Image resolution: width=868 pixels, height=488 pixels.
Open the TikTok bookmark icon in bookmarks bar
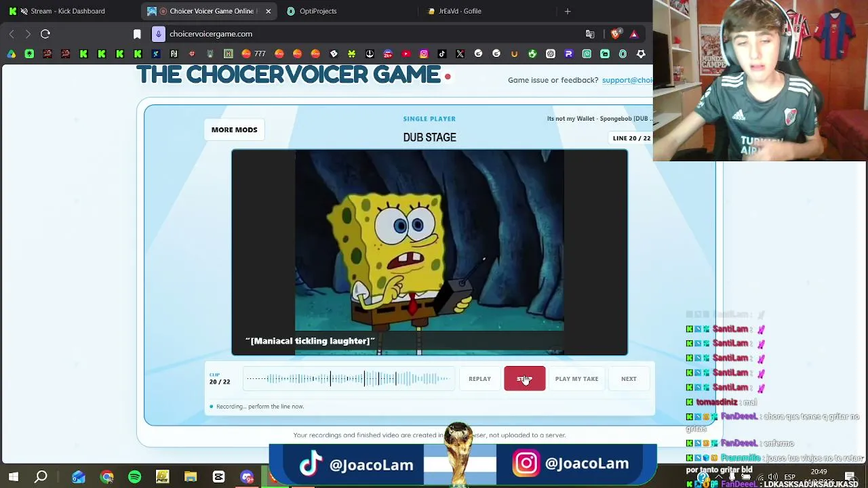442,54
